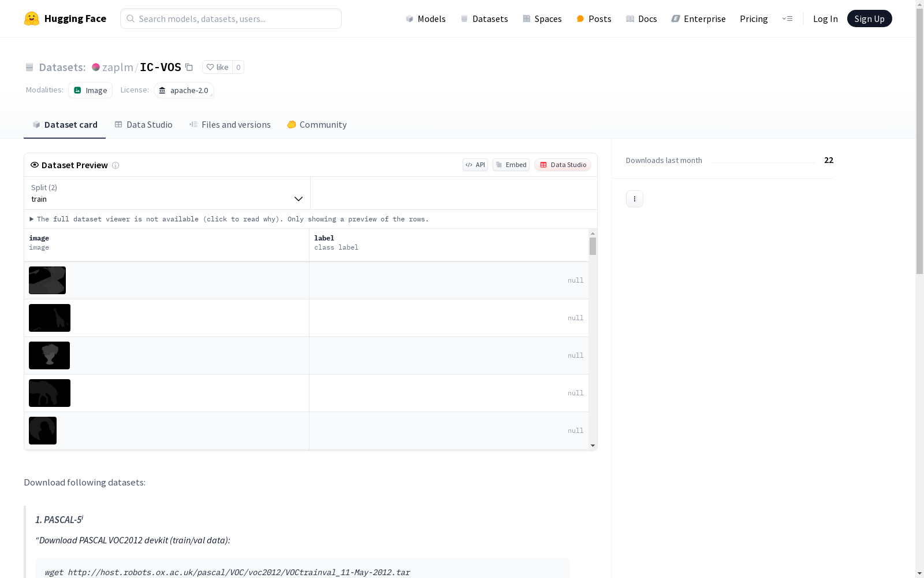Open first image thumbnail in preview table
This screenshot has height=578, width=924.
(x=47, y=280)
